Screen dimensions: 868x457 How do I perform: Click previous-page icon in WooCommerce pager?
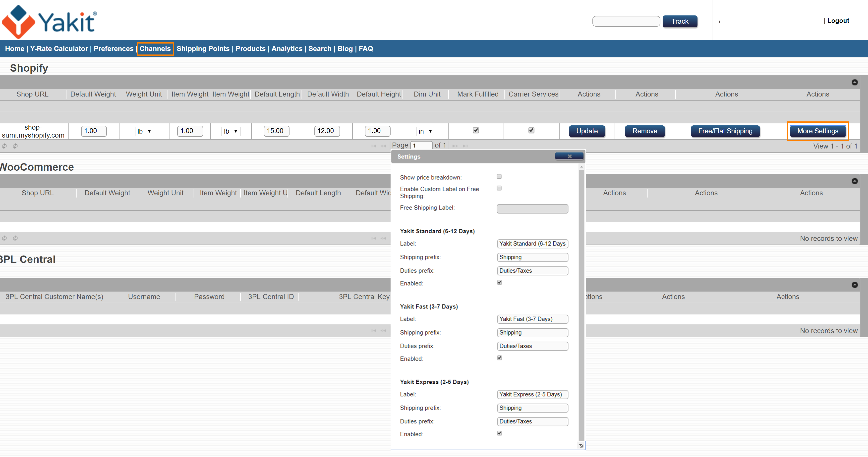point(383,238)
